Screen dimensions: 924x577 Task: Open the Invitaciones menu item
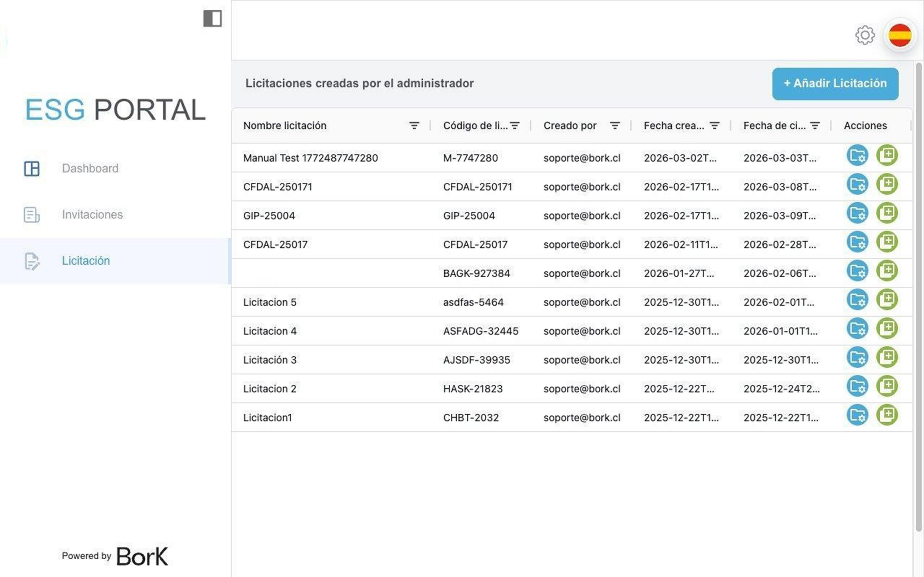coord(92,215)
